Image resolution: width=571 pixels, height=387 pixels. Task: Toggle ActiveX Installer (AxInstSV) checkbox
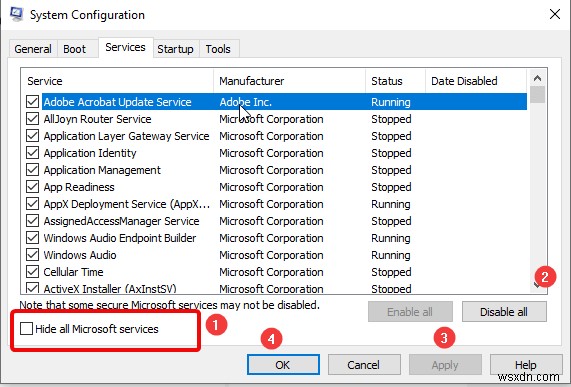click(32, 288)
